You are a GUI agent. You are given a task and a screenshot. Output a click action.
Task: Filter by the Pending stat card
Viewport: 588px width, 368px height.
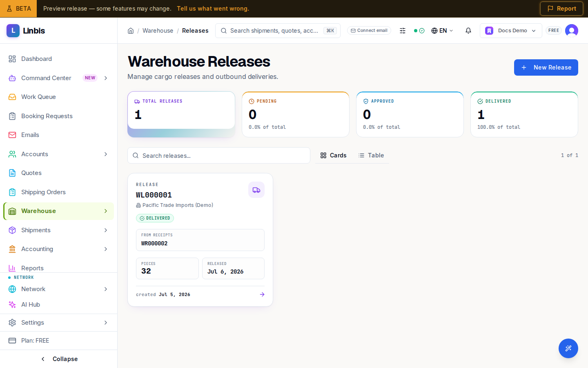296,114
